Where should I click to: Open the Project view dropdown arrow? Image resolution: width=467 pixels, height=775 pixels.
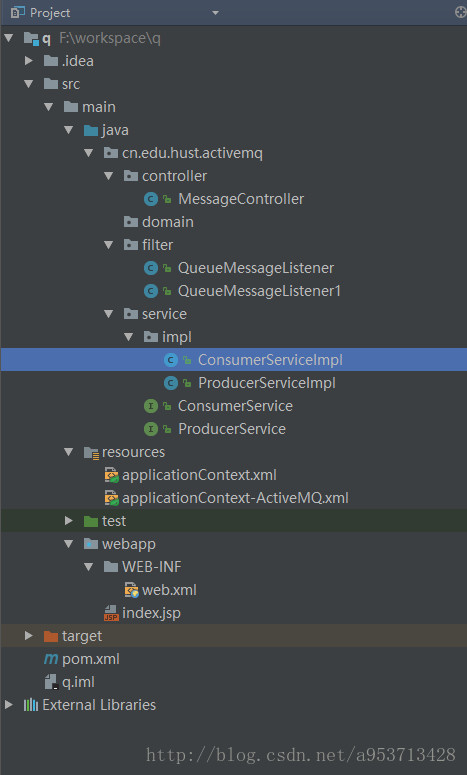coord(215,13)
